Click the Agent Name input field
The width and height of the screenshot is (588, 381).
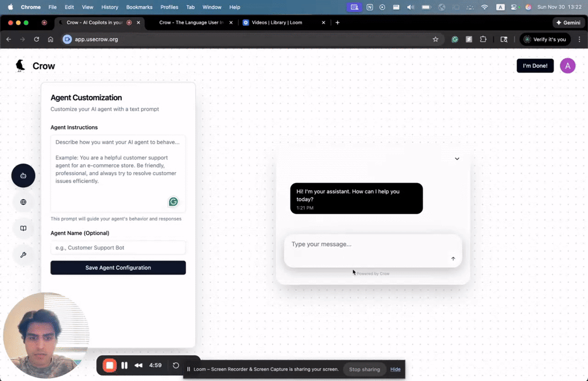[x=118, y=248]
